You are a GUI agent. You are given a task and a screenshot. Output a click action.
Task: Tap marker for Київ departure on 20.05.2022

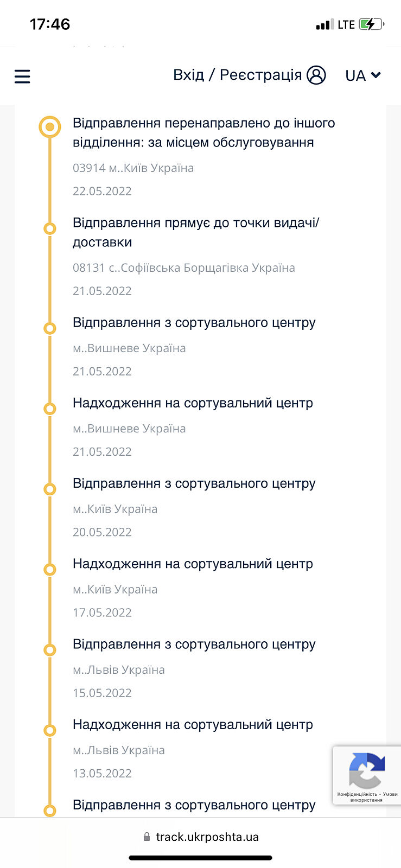(49, 489)
